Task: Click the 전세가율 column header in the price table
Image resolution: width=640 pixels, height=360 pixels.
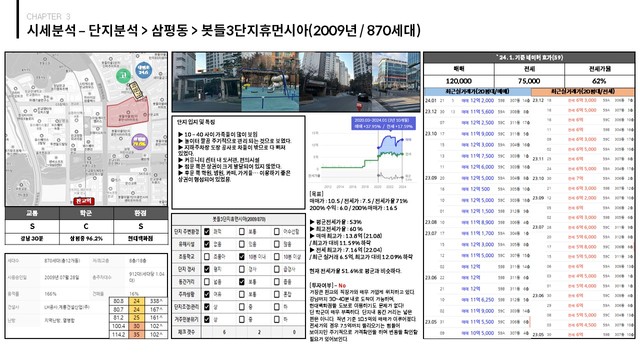Action: [x=600, y=69]
